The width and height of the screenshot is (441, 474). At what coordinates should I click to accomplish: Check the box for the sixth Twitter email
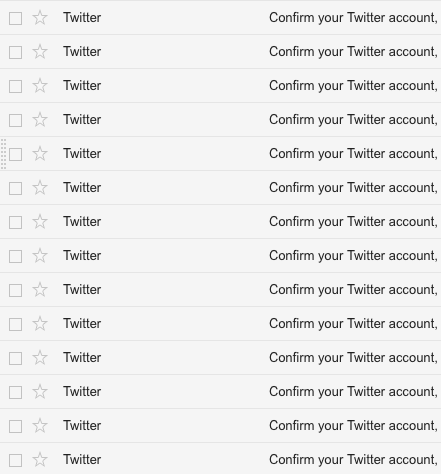pyautogui.click(x=16, y=188)
